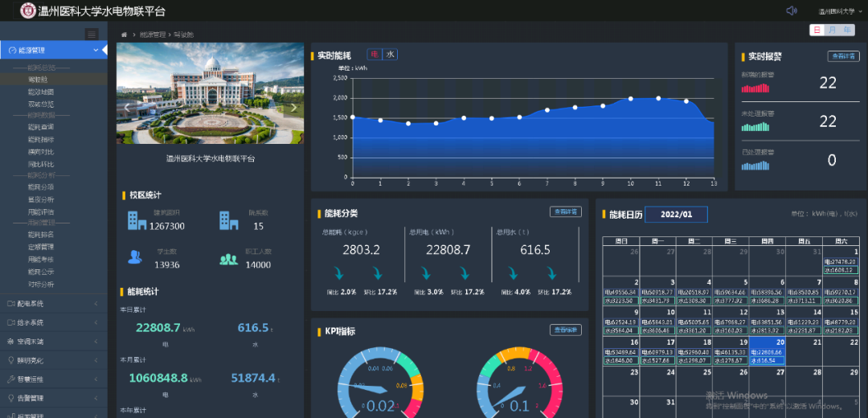Click the building icon beside 院系数 15
The height and width of the screenshot is (418, 868).
(228, 220)
